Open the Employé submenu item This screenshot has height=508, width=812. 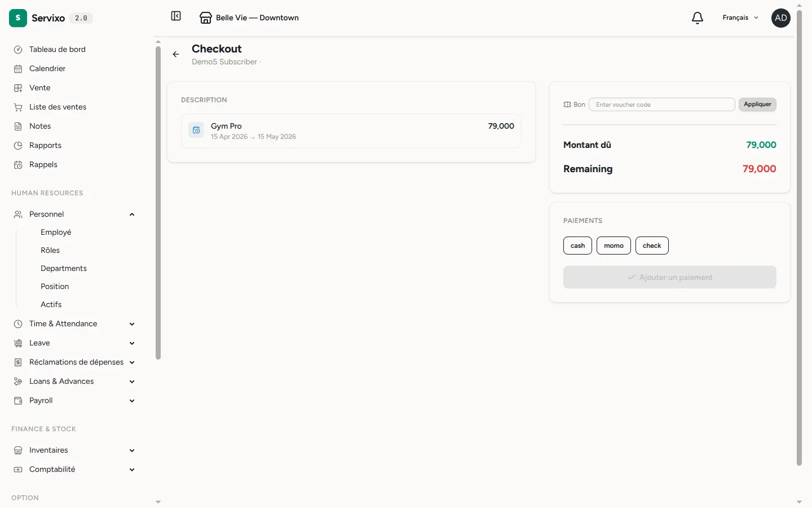pos(56,232)
